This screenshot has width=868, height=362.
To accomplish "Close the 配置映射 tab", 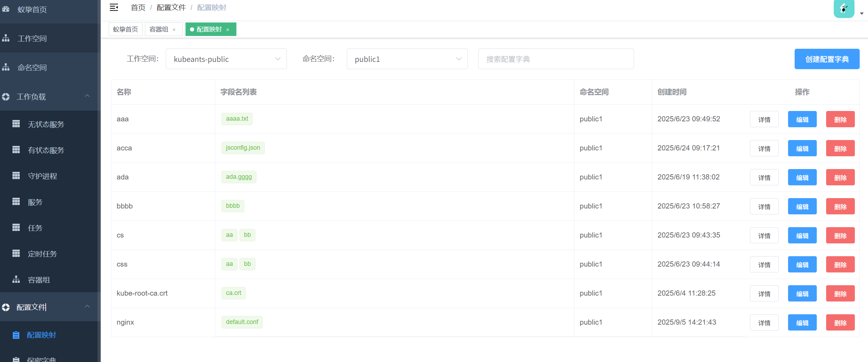I will [228, 30].
